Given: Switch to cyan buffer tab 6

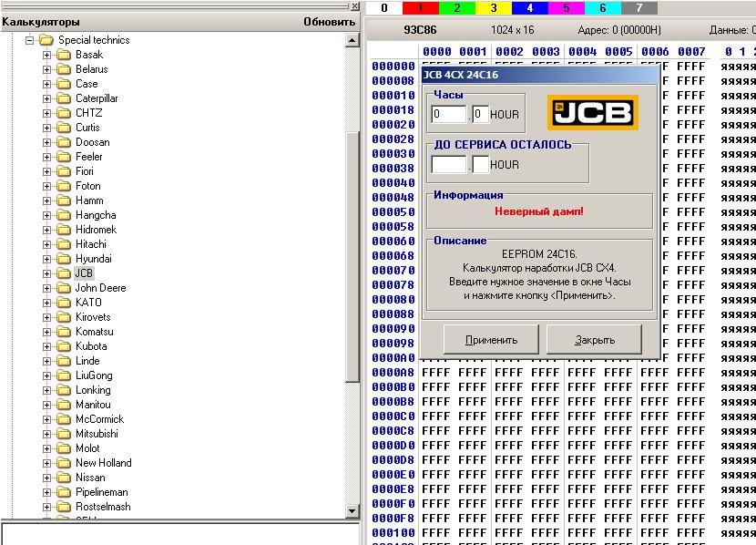Looking at the screenshot, I should (x=603, y=7).
